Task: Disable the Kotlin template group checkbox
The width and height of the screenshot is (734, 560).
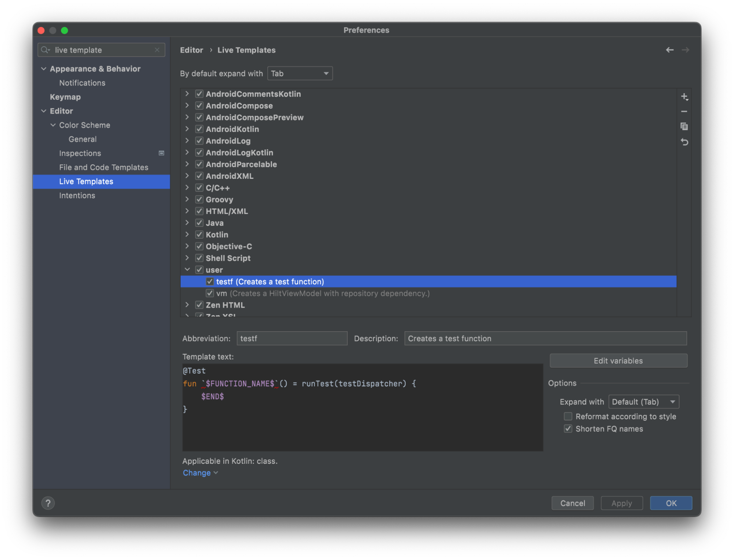Action: click(199, 235)
